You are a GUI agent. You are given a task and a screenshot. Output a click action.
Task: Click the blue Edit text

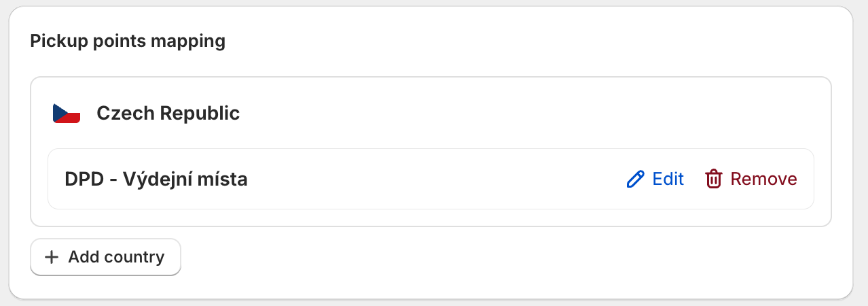[668, 180]
